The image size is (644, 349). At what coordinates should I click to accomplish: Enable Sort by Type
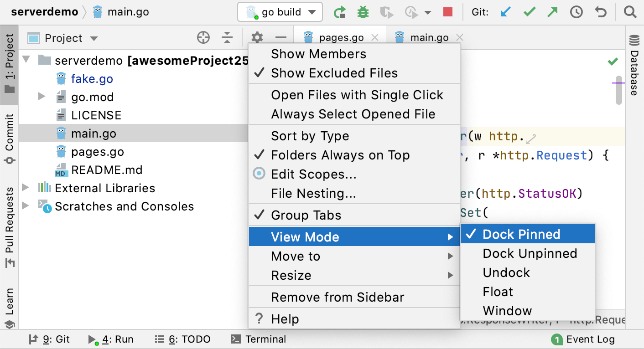(x=310, y=136)
